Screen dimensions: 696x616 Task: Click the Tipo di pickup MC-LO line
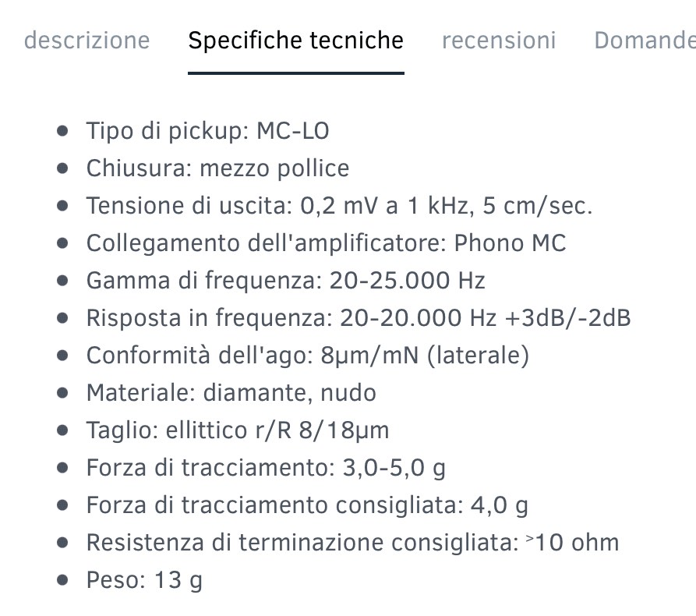(x=208, y=131)
